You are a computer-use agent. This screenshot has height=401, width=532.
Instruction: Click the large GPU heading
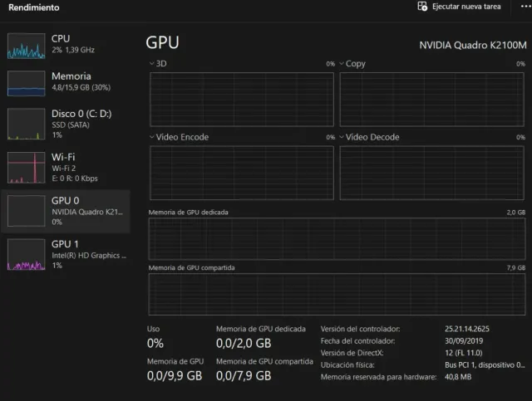[x=163, y=42]
